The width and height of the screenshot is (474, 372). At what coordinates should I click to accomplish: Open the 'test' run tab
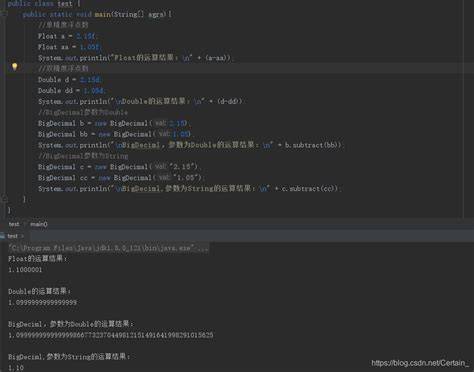coord(12,236)
